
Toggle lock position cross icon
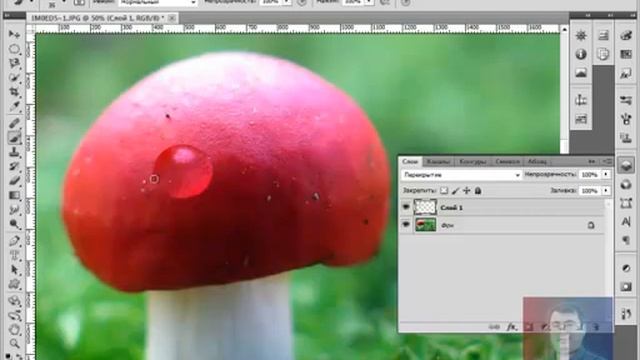[x=467, y=191]
